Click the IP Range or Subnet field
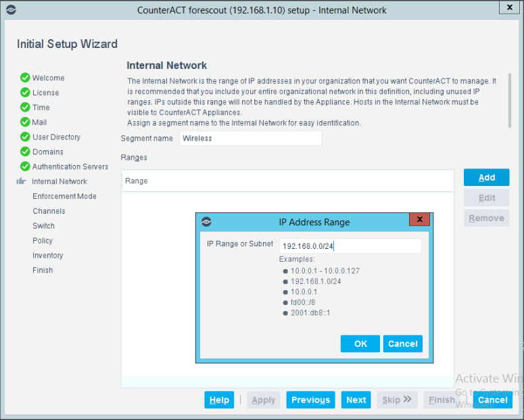The image size is (524, 420). [350, 246]
